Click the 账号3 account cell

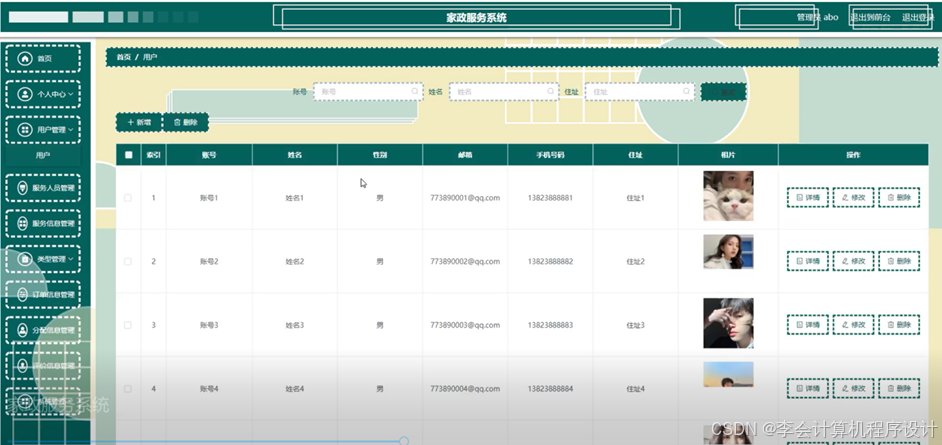pos(209,325)
